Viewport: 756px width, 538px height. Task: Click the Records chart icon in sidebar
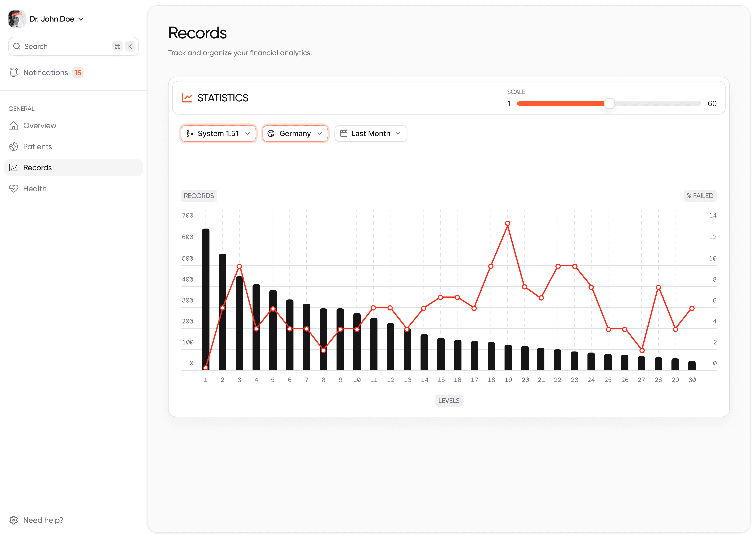[x=14, y=168]
